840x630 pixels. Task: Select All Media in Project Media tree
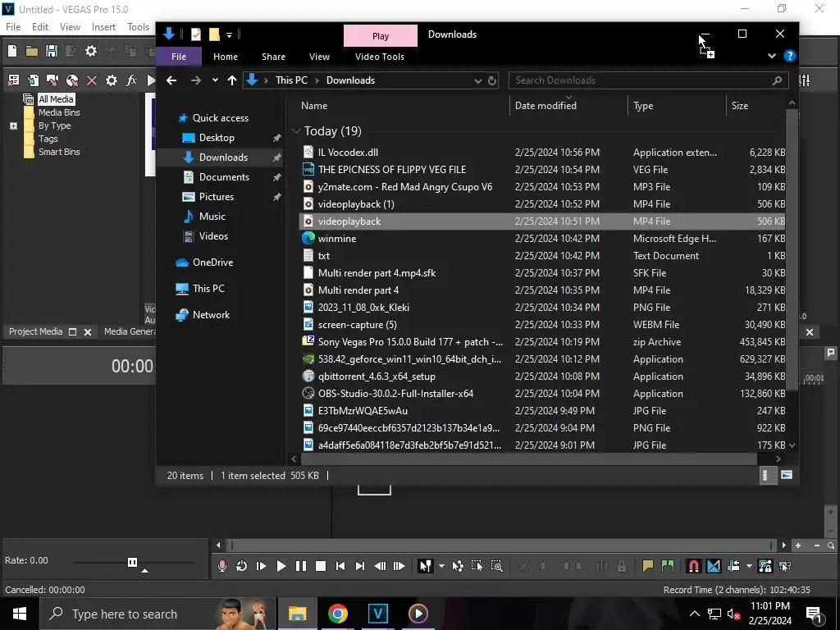pos(56,99)
